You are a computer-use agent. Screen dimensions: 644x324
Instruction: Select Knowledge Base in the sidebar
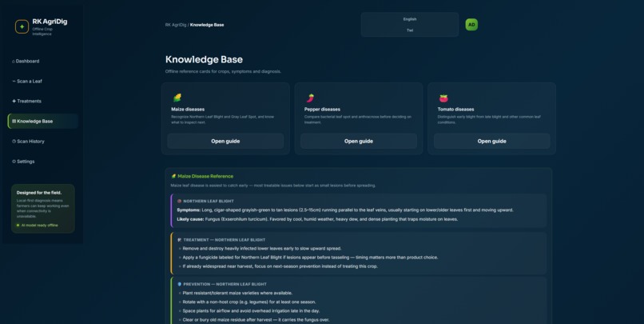tap(42, 122)
